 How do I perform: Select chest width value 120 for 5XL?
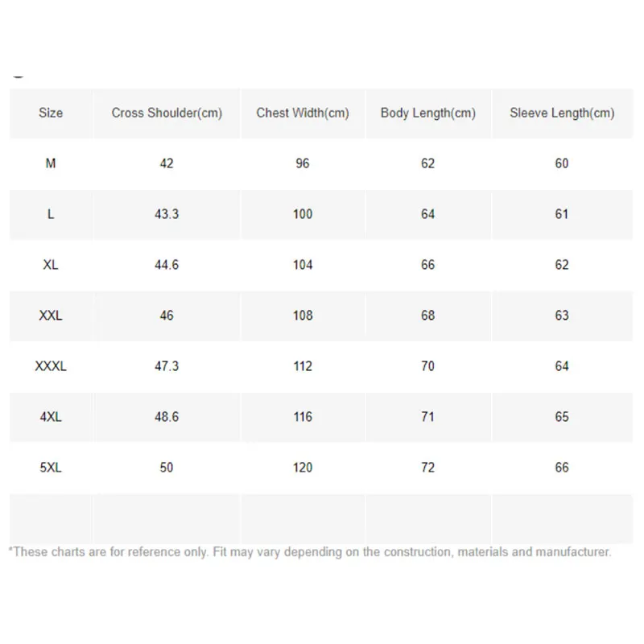(x=303, y=468)
